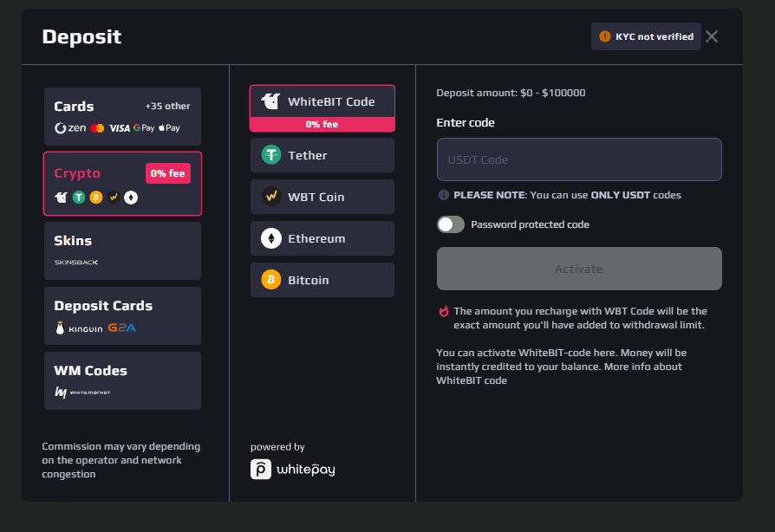Image resolution: width=775 pixels, height=532 pixels.
Task: Click the powered by text
Action: tap(277, 447)
